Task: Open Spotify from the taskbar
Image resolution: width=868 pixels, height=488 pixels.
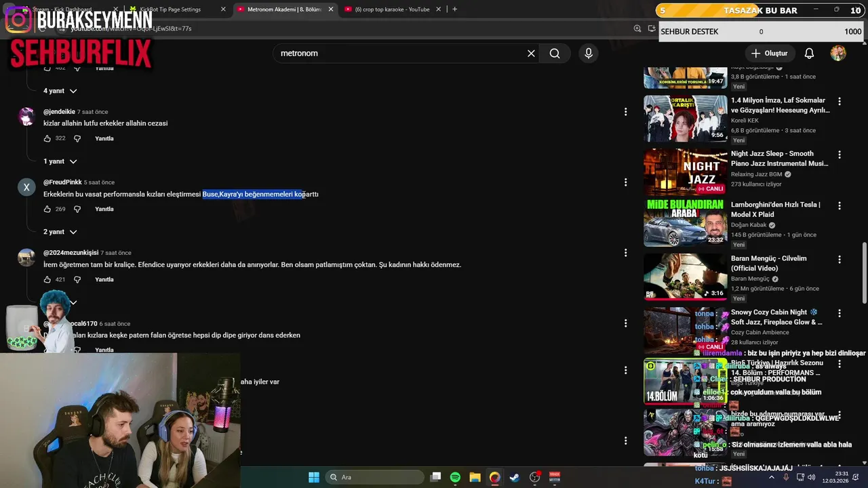Action: click(x=455, y=477)
